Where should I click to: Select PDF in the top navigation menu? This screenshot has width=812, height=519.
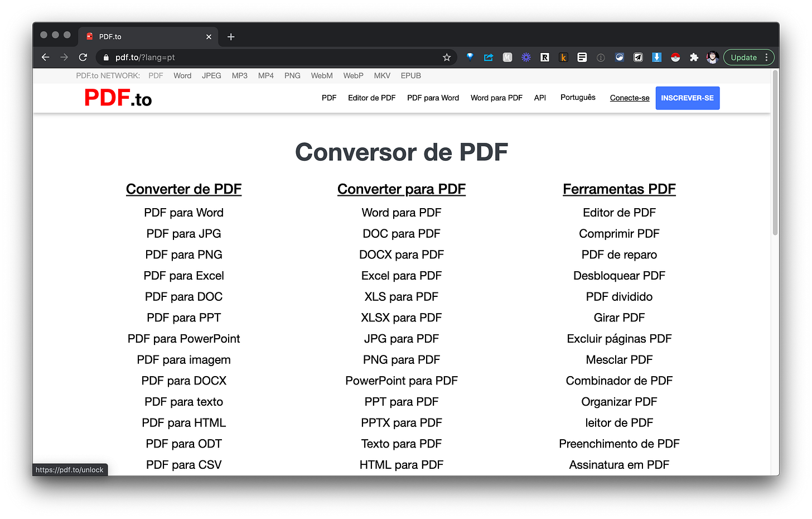click(329, 98)
